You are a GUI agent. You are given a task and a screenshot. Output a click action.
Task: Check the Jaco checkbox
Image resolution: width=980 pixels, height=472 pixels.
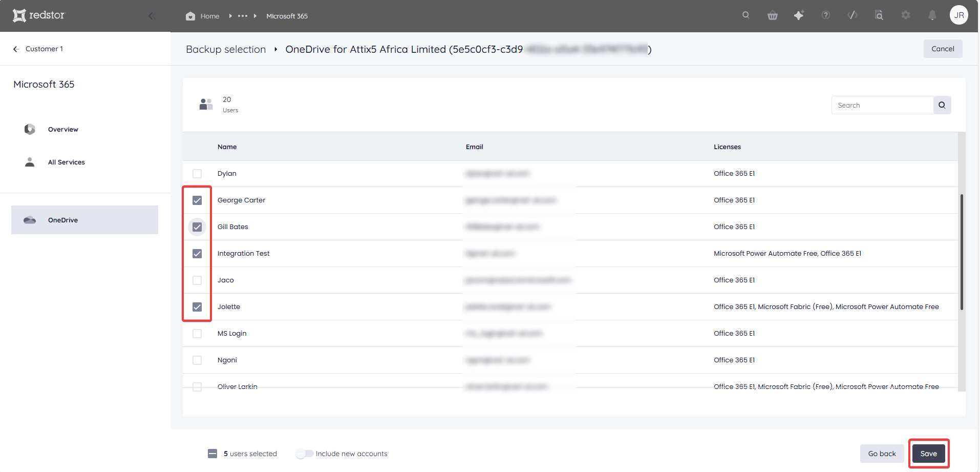[x=197, y=280]
